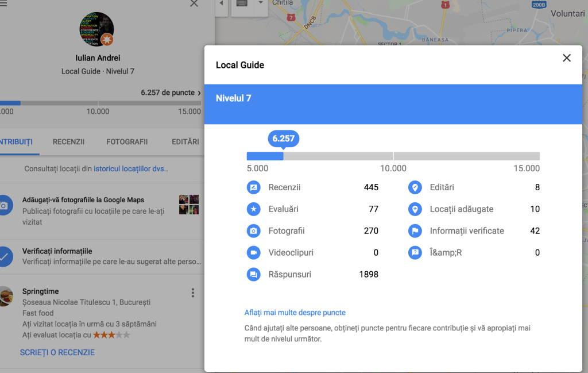Click 'Adăugați-vă fotografiile la Google Maps'
Screen dimensions: 588x373
83,200
